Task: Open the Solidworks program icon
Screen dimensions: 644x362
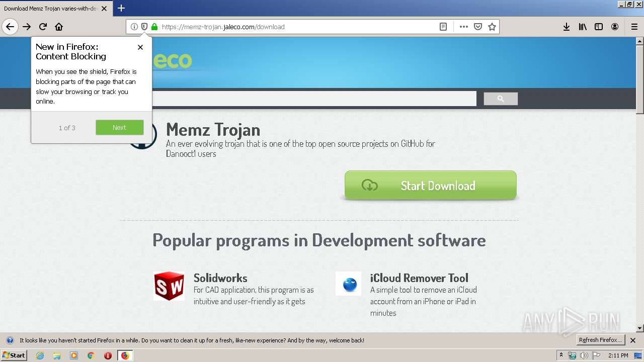Action: (169, 286)
